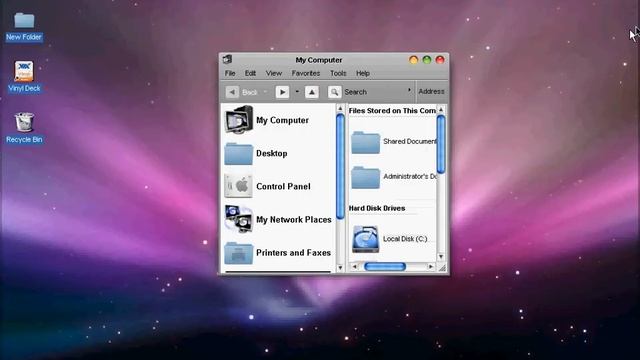
Task: Click the left pane vertical scroll thumb
Action: click(x=340, y=167)
